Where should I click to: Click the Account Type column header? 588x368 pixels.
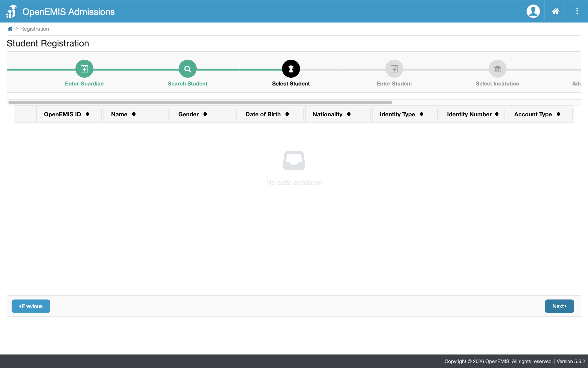pyautogui.click(x=540, y=114)
